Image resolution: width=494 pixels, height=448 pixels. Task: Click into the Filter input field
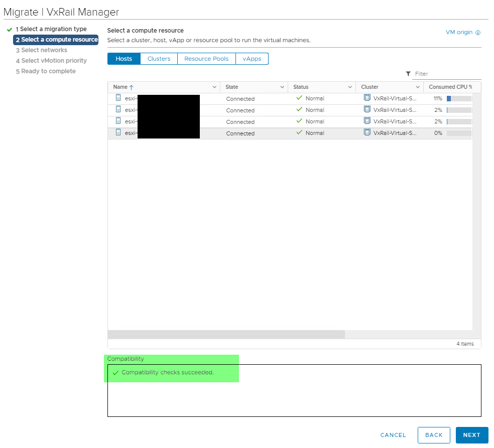pyautogui.click(x=447, y=74)
